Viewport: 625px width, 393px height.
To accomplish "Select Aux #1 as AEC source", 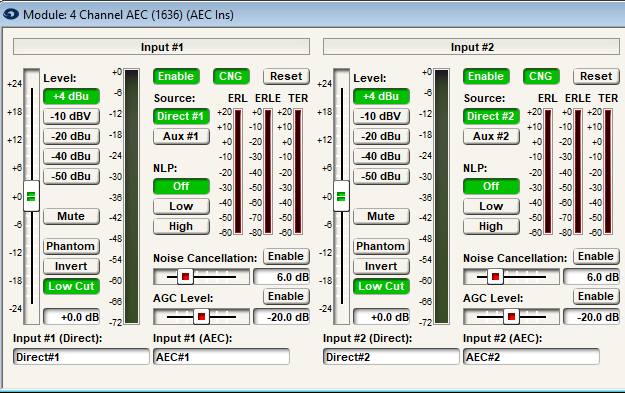I will (x=181, y=136).
